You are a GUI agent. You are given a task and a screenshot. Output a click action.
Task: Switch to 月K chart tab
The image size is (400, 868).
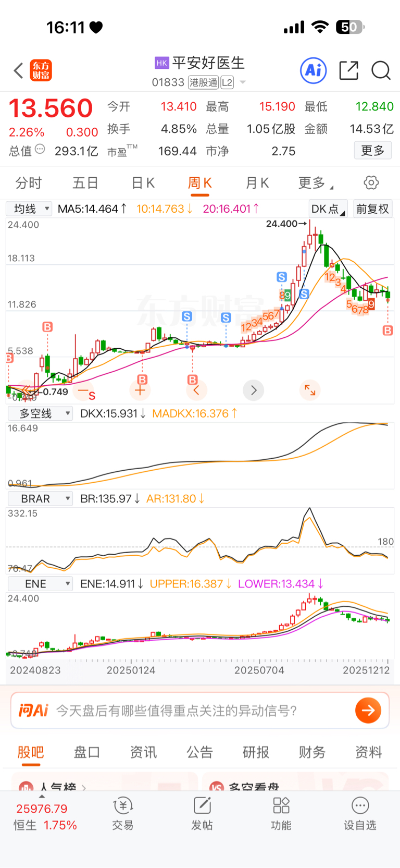(x=257, y=183)
